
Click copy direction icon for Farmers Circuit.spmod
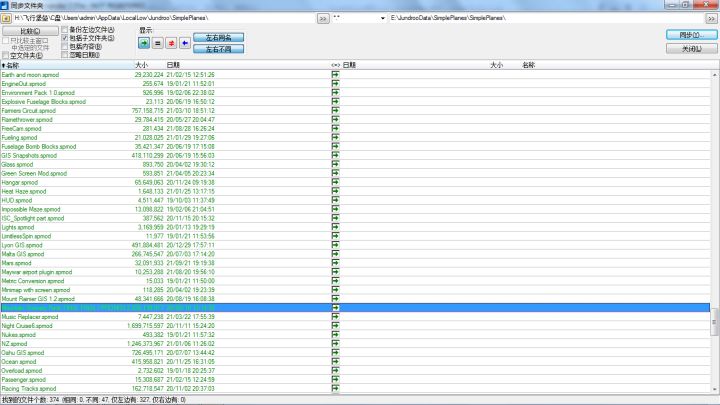pyautogui.click(x=335, y=111)
